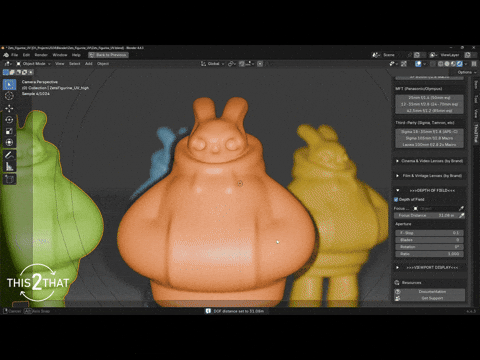
Task: Toggle X-ray mode
Action: 433,64
